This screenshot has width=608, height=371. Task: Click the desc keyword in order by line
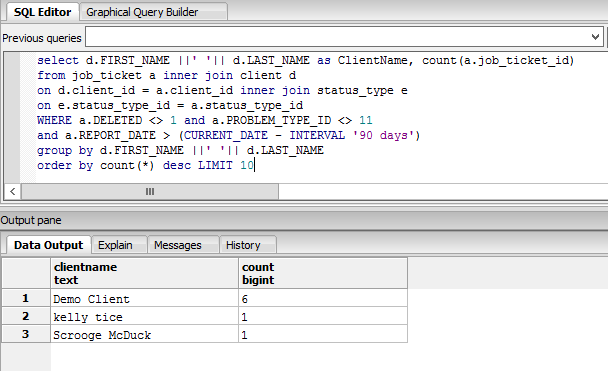(x=177, y=166)
